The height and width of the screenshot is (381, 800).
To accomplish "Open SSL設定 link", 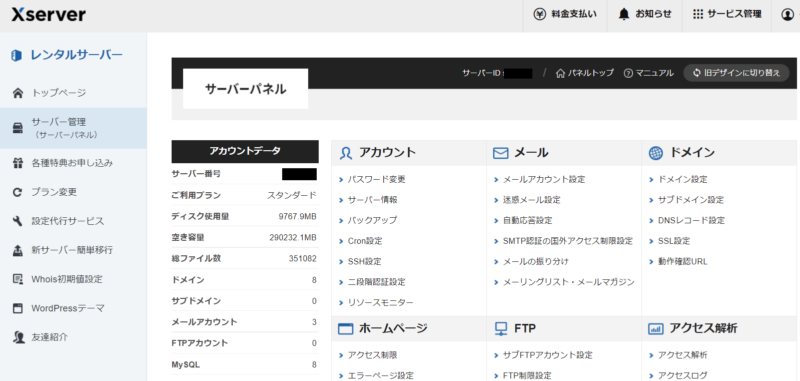I will coord(674,241).
